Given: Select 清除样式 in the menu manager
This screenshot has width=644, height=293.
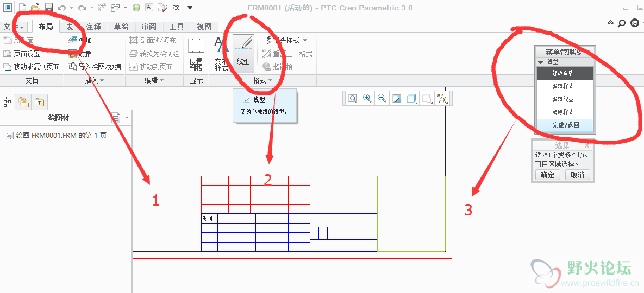Looking at the screenshot, I should [x=565, y=111].
